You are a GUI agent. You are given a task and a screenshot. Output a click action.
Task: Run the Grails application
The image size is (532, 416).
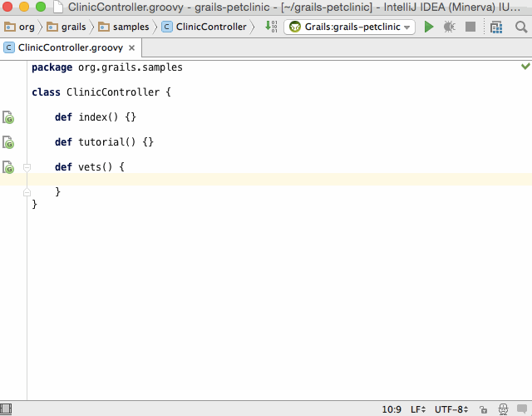point(429,27)
